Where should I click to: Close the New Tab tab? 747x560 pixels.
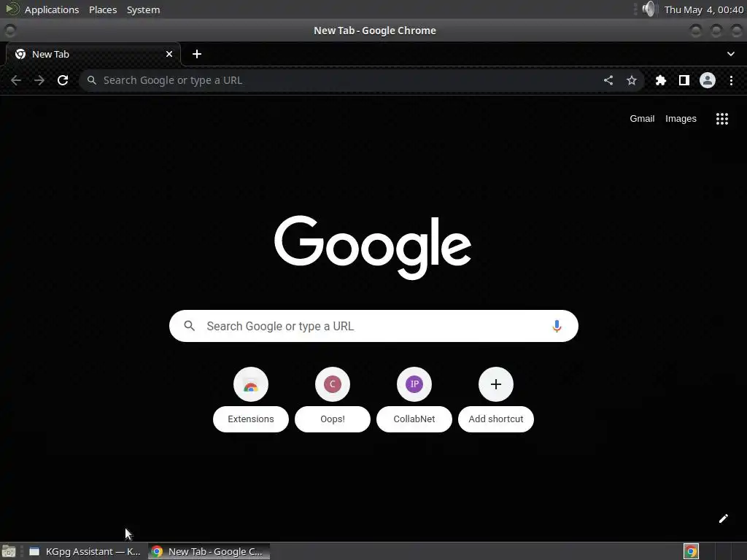tap(169, 54)
